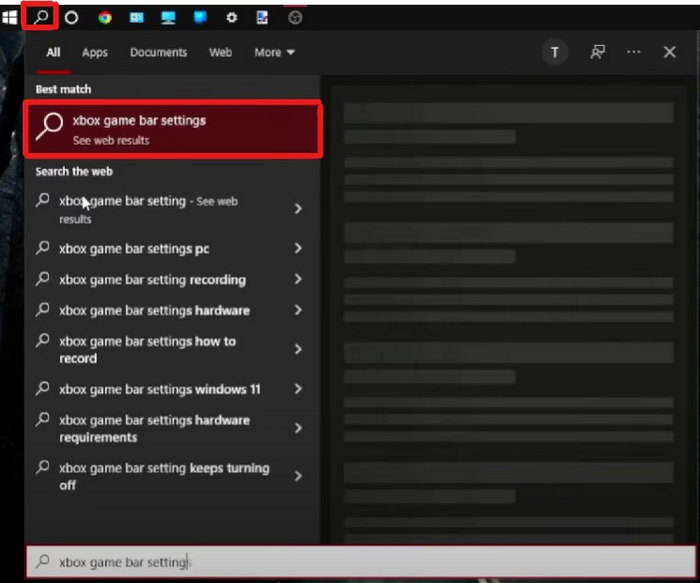Select suggestion 'xbox game bar setting keeps turning off'
This screenshot has height=583, width=700.
[163, 476]
